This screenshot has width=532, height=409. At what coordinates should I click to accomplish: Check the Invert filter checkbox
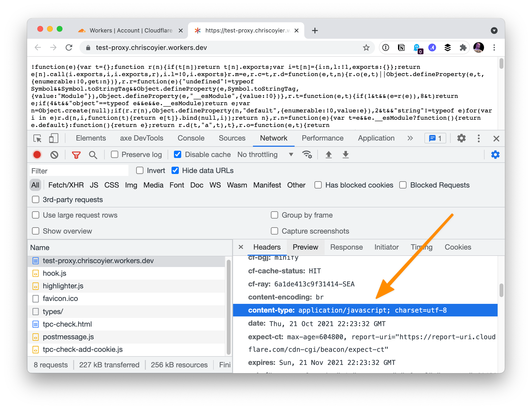[x=140, y=170]
